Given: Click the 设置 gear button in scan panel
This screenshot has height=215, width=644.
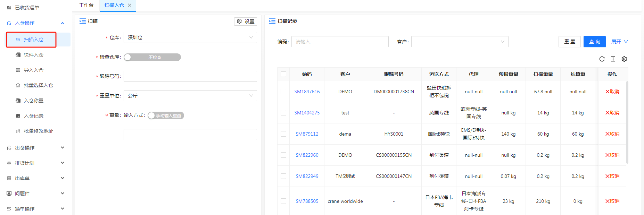Looking at the screenshot, I should tap(246, 21).
